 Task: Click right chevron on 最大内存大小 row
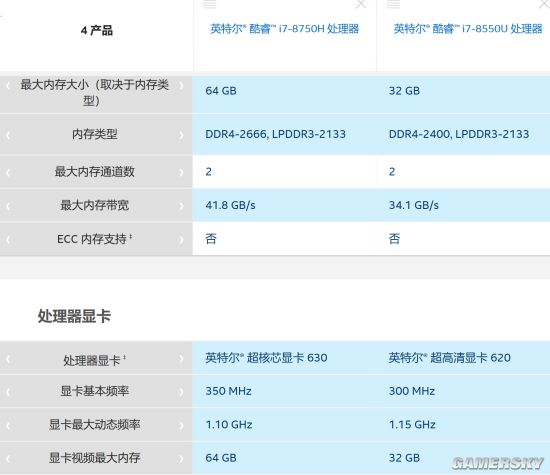(181, 85)
